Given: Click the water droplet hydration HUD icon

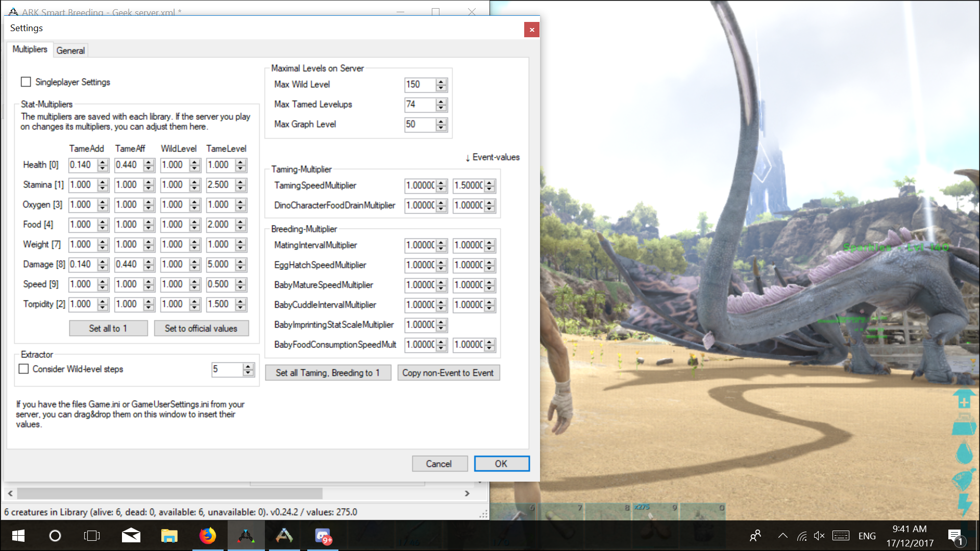Looking at the screenshot, I should [964, 452].
